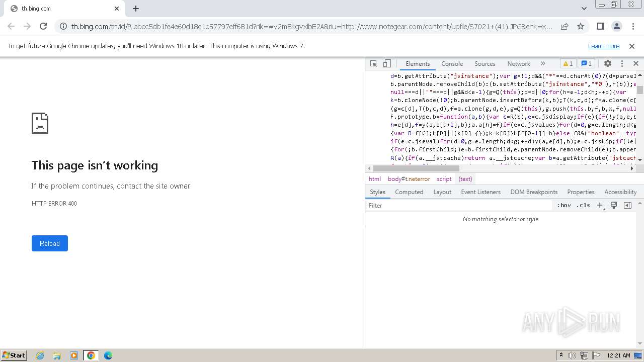Toggle the computed styles sidebar icon
The height and width of the screenshot is (362, 644).
(x=627, y=206)
